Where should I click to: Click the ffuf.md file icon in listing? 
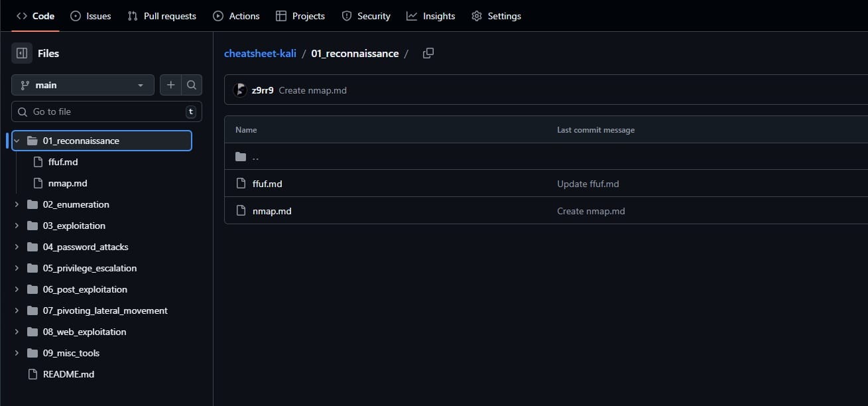click(241, 184)
